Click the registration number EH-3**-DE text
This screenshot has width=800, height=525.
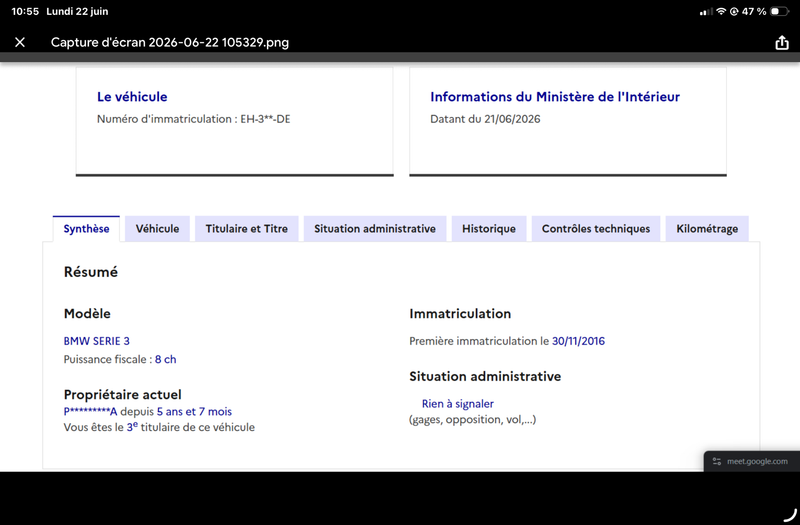click(x=265, y=119)
